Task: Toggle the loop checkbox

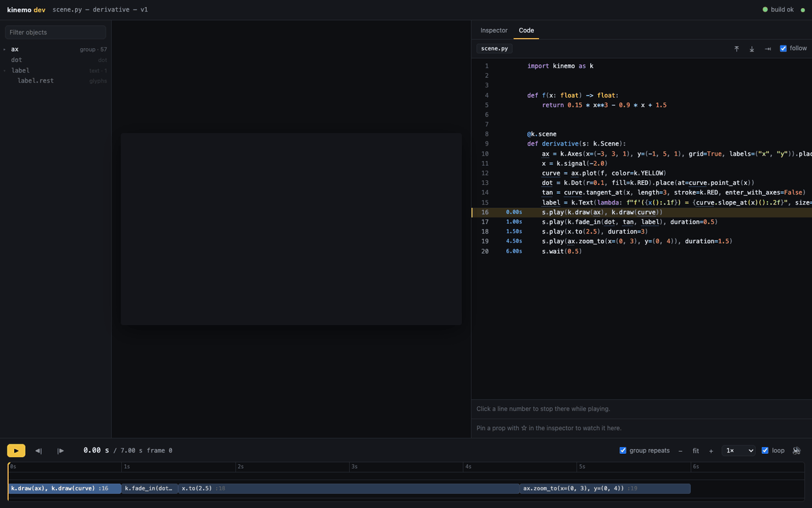Action: tap(765, 450)
